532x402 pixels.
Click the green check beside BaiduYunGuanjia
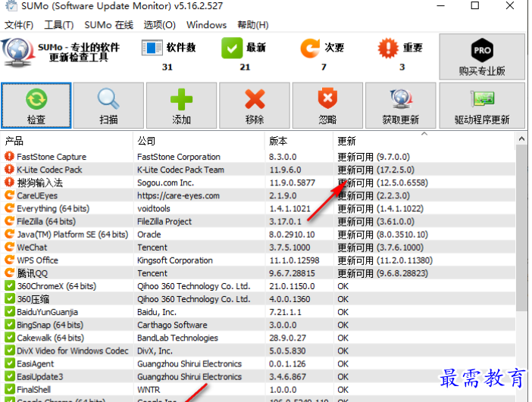coord(10,311)
